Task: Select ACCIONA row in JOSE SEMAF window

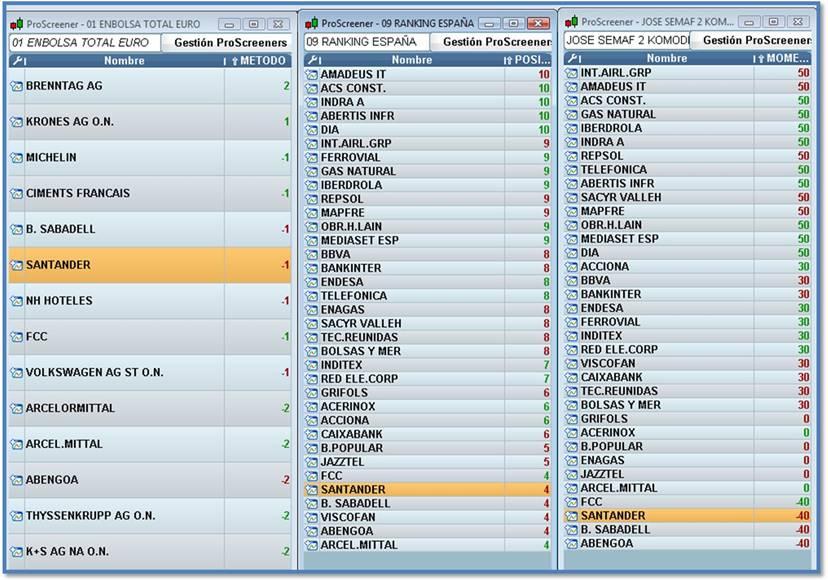Action: coord(688,266)
